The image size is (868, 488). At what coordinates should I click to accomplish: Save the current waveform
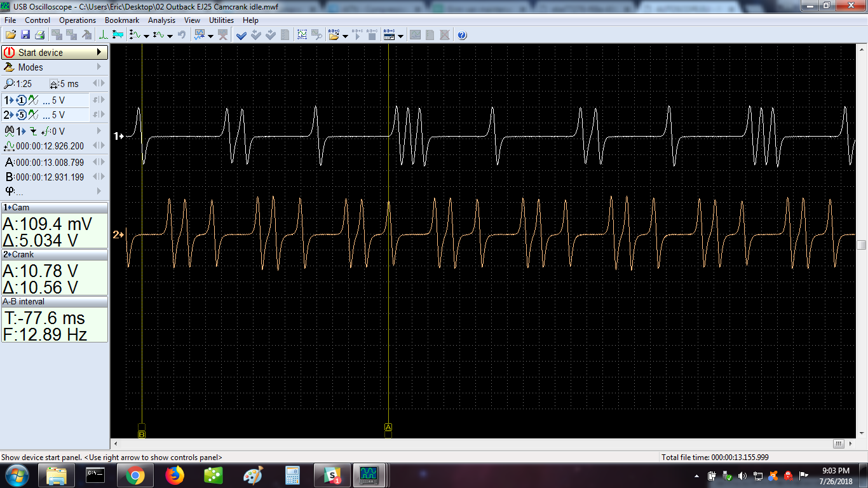[x=26, y=35]
